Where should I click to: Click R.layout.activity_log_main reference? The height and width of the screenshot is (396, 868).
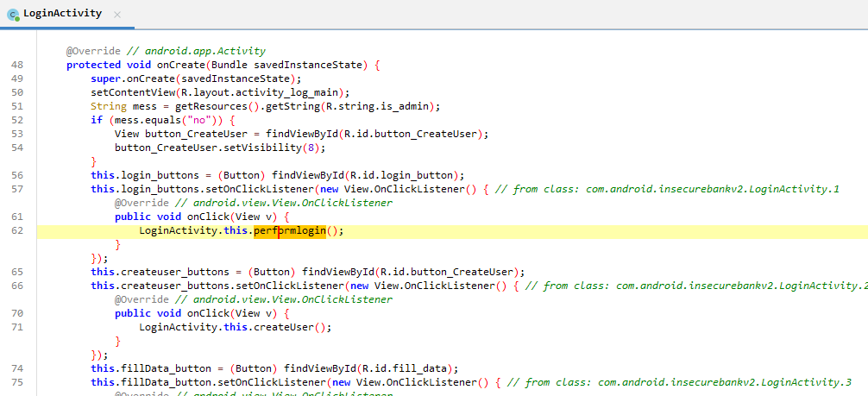[261, 92]
